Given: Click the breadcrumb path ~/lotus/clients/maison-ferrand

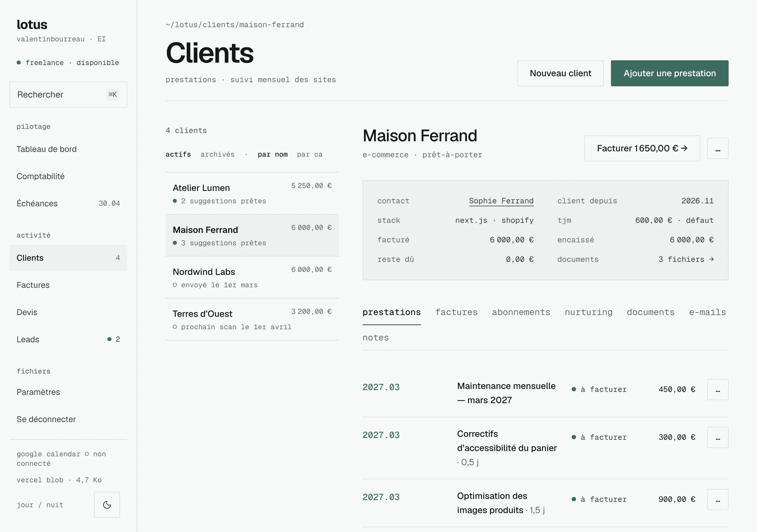Looking at the screenshot, I should (x=235, y=25).
